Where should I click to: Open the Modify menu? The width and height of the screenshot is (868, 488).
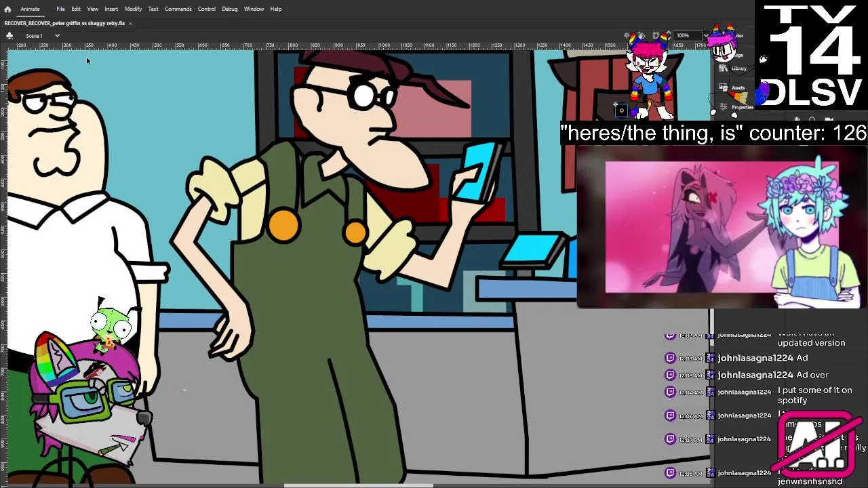point(133,9)
